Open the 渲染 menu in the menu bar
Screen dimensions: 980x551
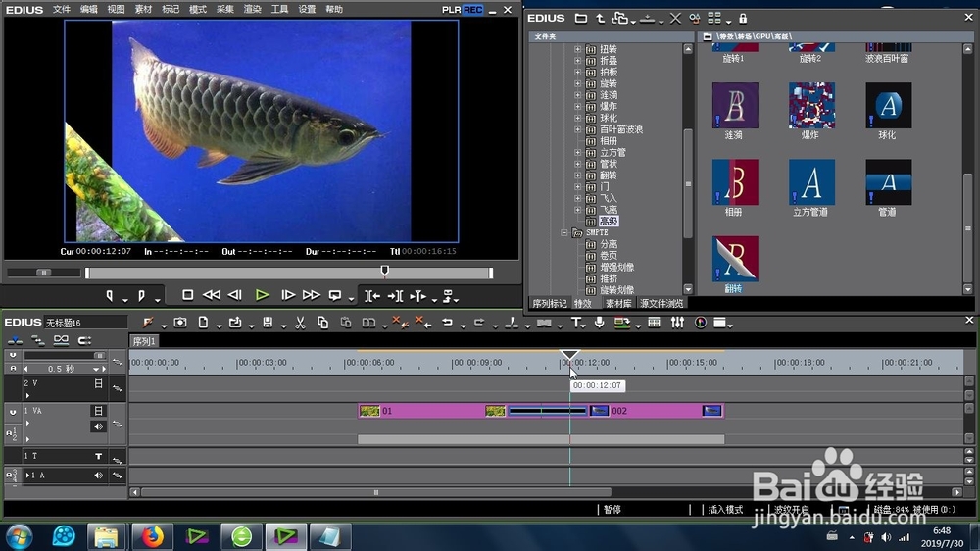click(x=253, y=9)
